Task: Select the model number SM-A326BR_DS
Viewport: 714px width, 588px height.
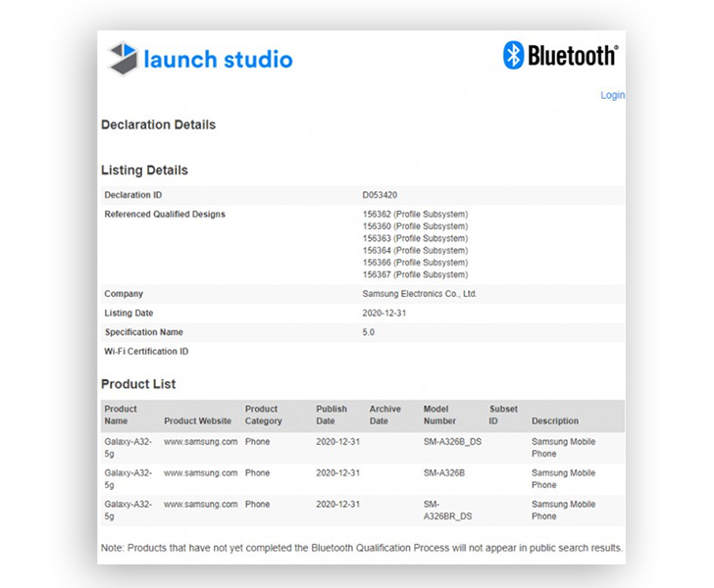Action: [x=447, y=511]
